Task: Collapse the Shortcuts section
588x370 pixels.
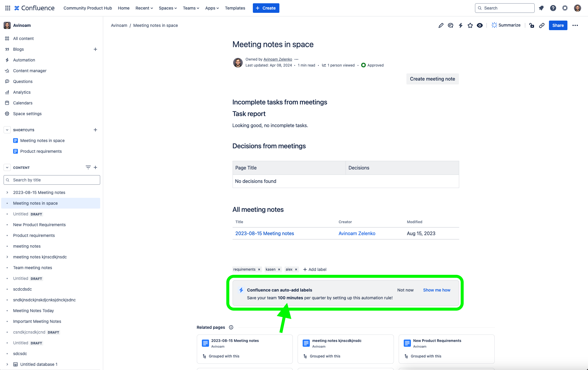Action: pyautogui.click(x=7, y=130)
